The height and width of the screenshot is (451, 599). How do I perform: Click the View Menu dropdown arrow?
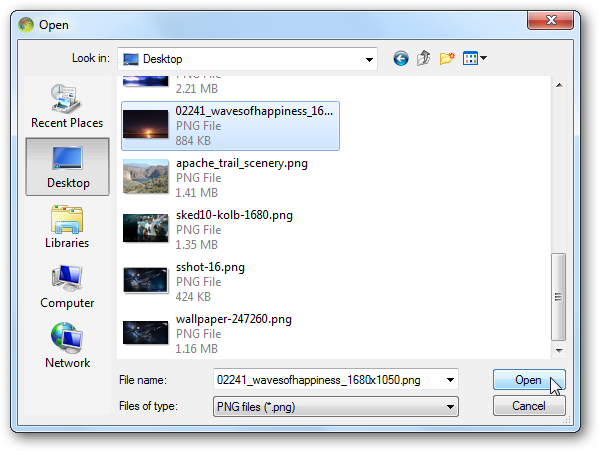click(x=484, y=58)
